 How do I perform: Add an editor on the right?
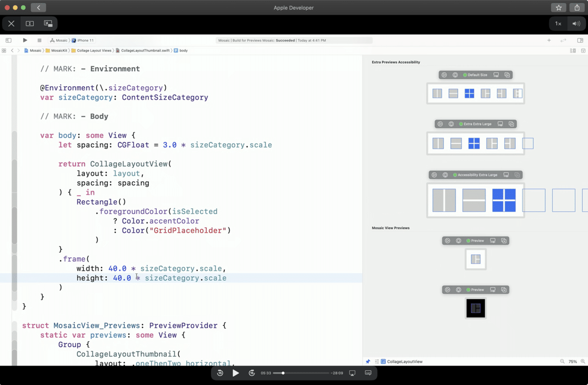[583, 50]
